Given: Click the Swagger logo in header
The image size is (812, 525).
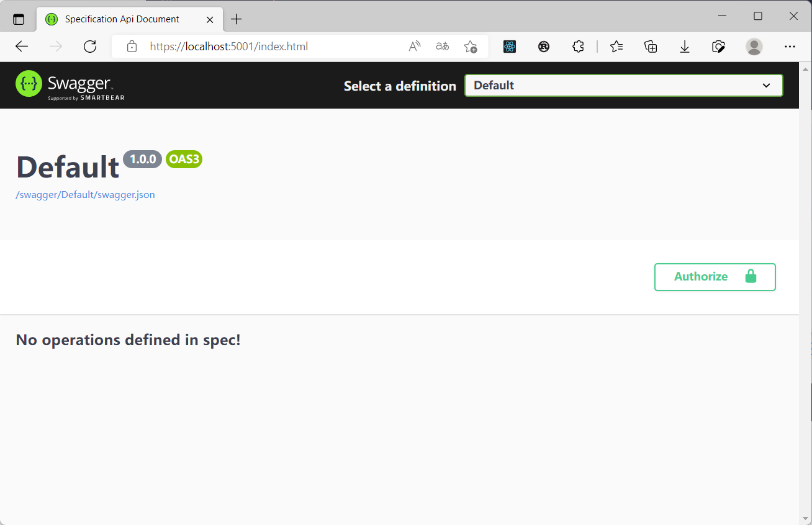Looking at the screenshot, I should pyautogui.click(x=70, y=85).
